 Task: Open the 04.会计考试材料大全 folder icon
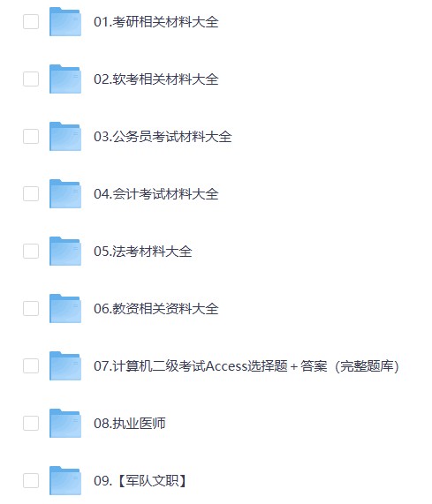[x=65, y=194]
